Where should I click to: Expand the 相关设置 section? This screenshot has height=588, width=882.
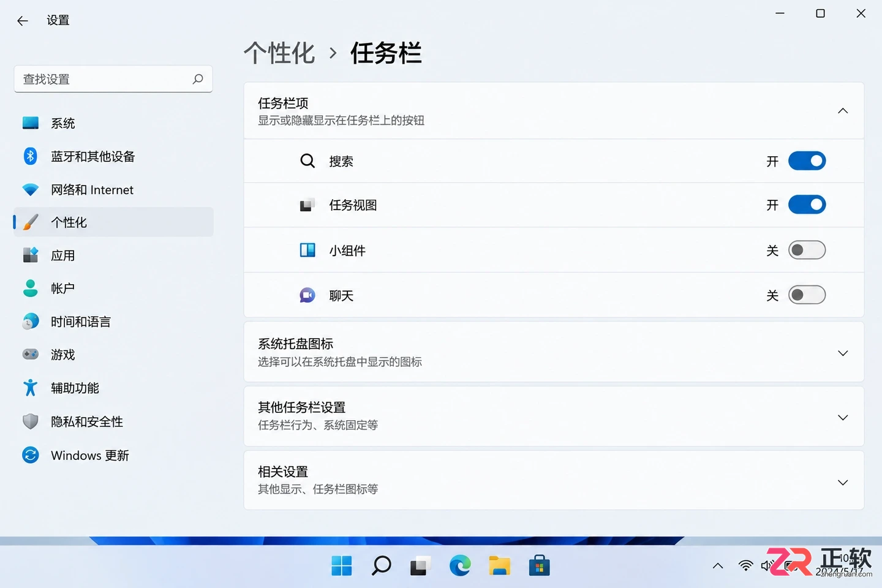(x=843, y=483)
